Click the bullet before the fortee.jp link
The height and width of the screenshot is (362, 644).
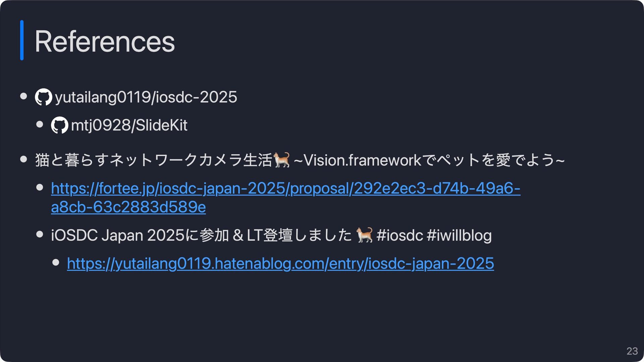pos(40,187)
